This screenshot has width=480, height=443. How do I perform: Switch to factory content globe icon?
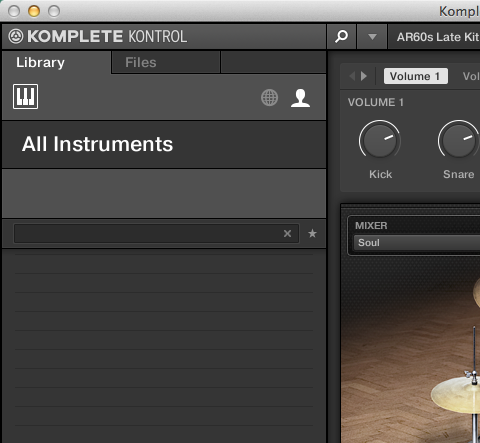(x=269, y=98)
